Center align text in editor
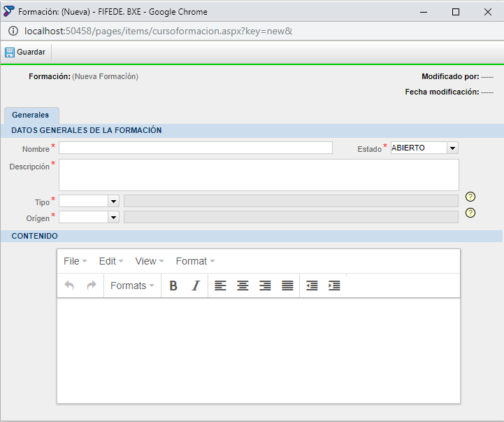504x422 pixels. point(243,286)
